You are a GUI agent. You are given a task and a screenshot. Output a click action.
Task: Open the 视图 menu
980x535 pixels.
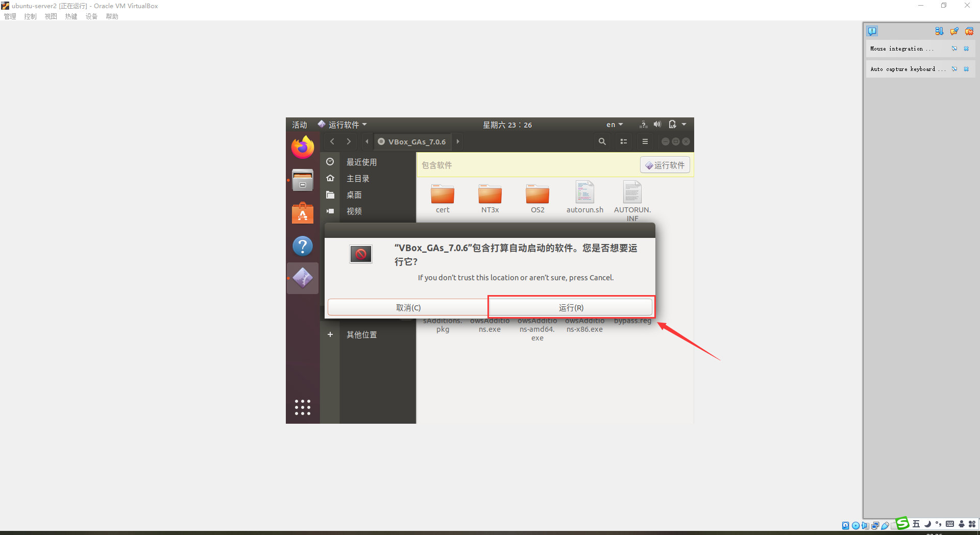[x=51, y=16]
